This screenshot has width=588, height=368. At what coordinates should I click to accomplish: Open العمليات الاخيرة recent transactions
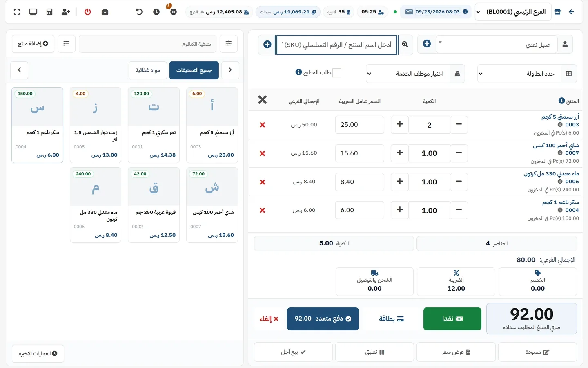point(38,354)
